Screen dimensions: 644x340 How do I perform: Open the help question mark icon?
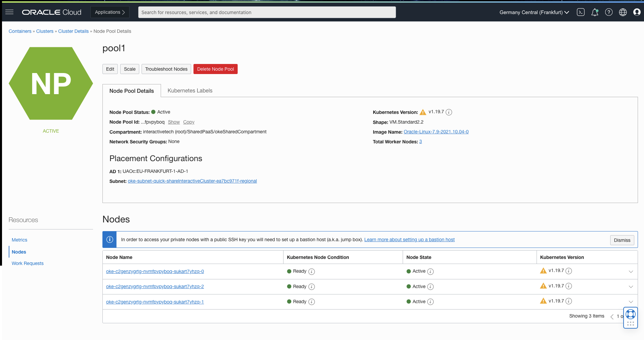[x=609, y=12]
